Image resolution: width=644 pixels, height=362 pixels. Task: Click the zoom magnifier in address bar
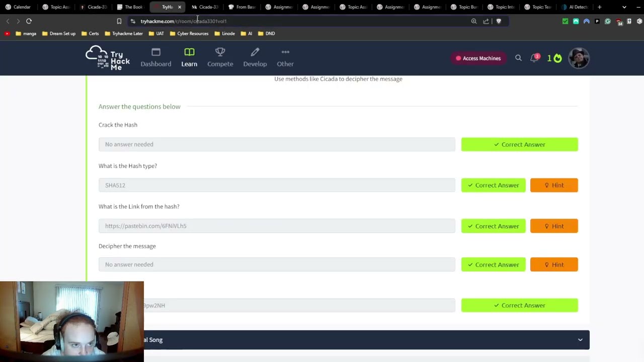(474, 21)
